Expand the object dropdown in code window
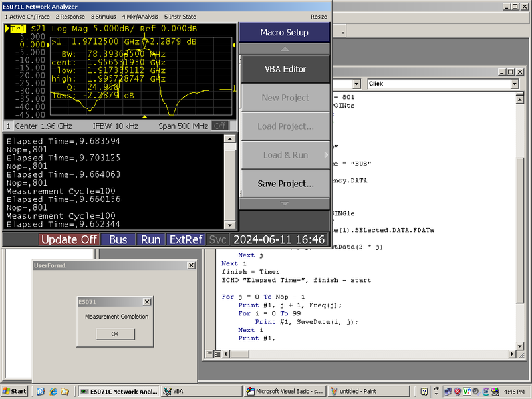 (x=356, y=84)
